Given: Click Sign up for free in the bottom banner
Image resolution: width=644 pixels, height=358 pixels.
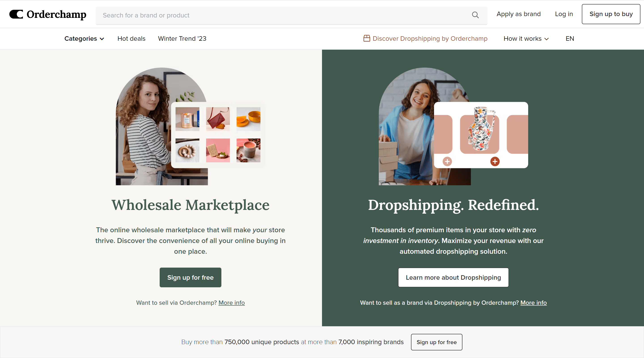Looking at the screenshot, I should [436, 342].
